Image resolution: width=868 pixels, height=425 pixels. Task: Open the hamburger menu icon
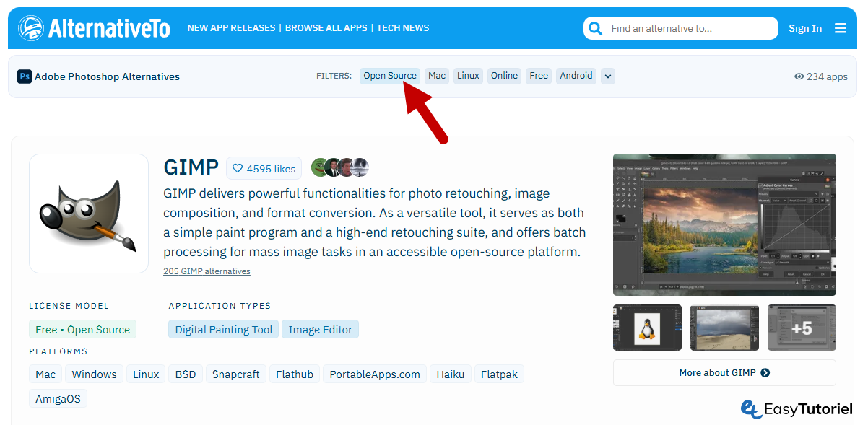click(x=840, y=28)
